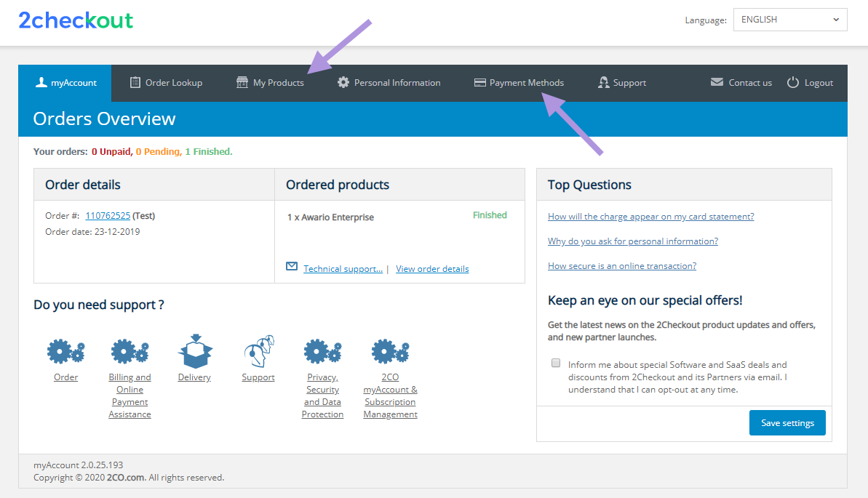This screenshot has height=498, width=868.
Task: Open the Delivery support link
Action: coord(194,377)
